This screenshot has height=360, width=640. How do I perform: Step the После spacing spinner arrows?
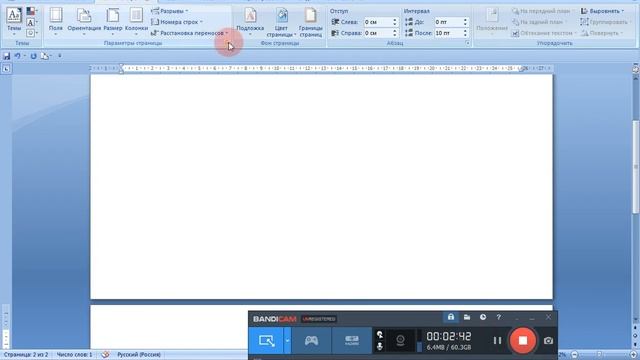tap(465, 33)
